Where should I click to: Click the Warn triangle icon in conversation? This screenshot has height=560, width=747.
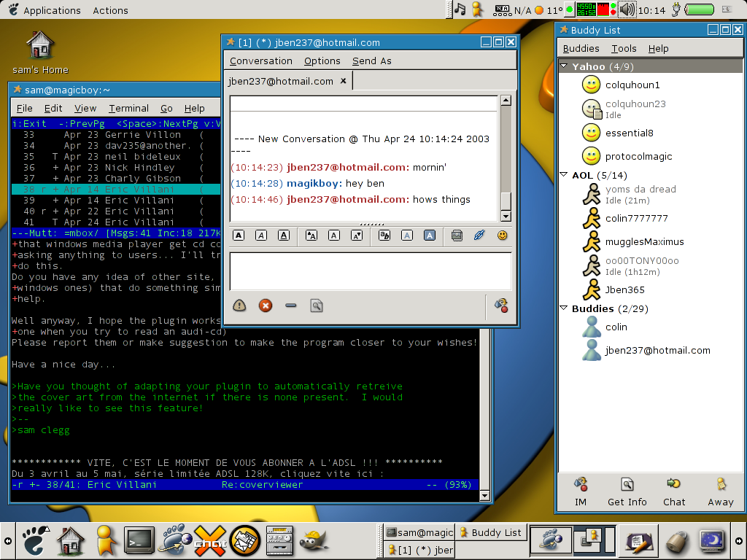(239, 306)
